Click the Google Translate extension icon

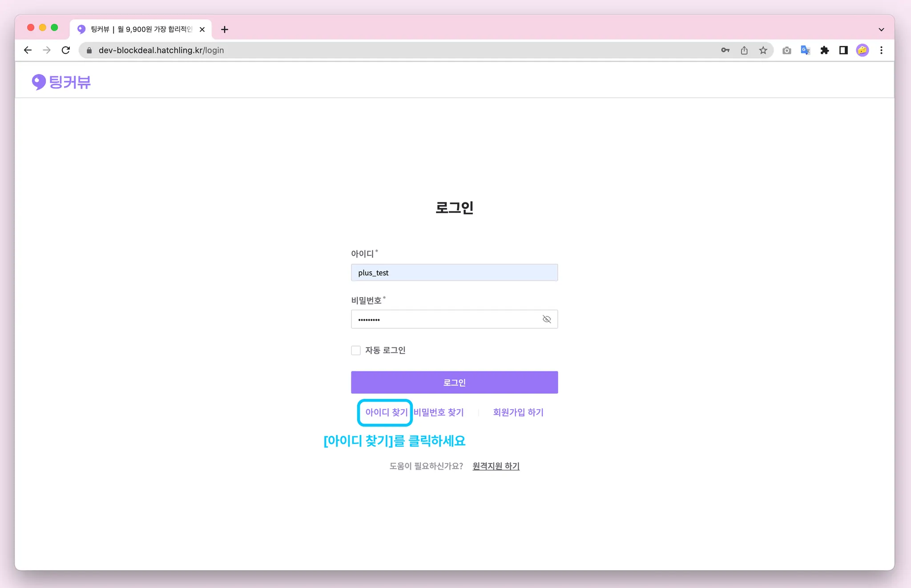pyautogui.click(x=806, y=50)
